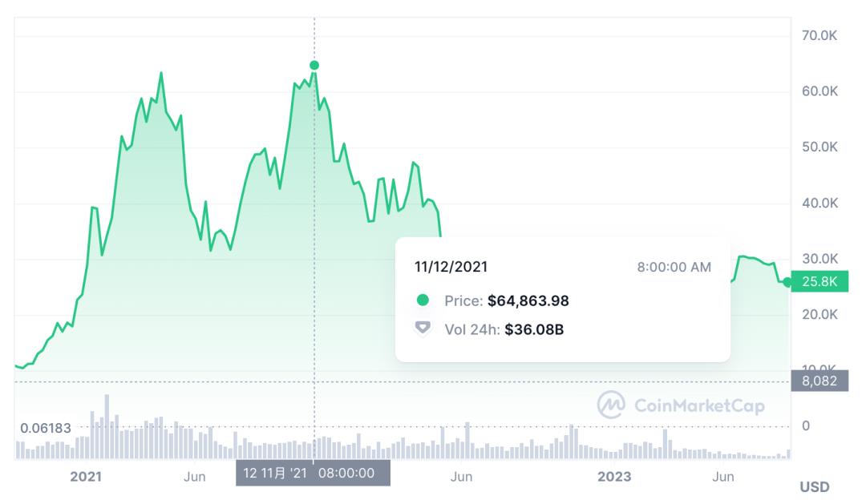
Task: Click the green price dot in tooltip
Action: (423, 300)
